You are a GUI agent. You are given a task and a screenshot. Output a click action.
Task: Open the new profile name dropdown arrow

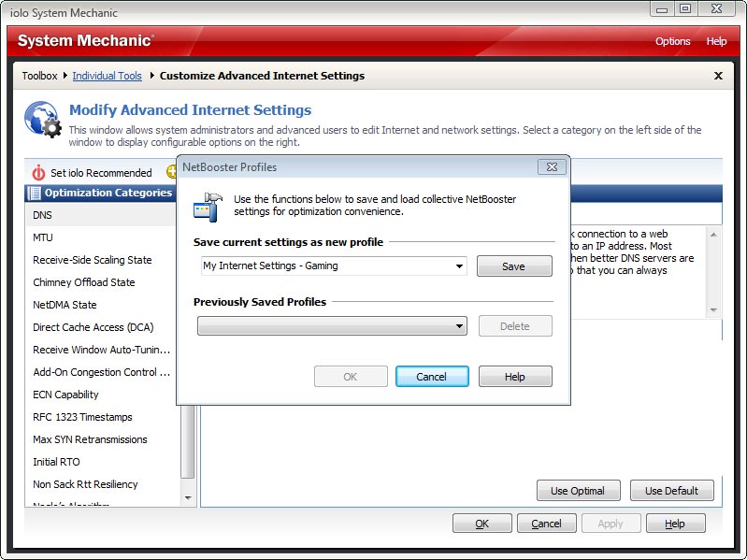(459, 266)
